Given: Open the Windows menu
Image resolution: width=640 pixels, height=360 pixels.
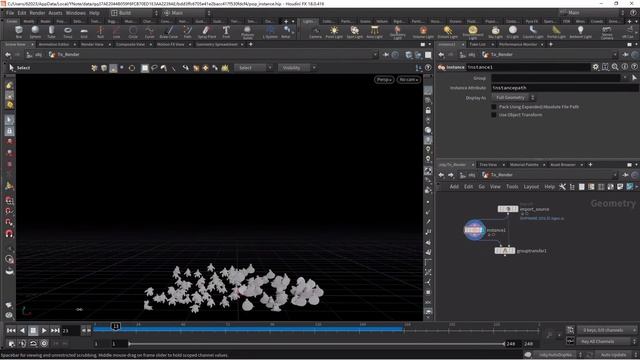Looking at the screenshot, I should (76, 13).
